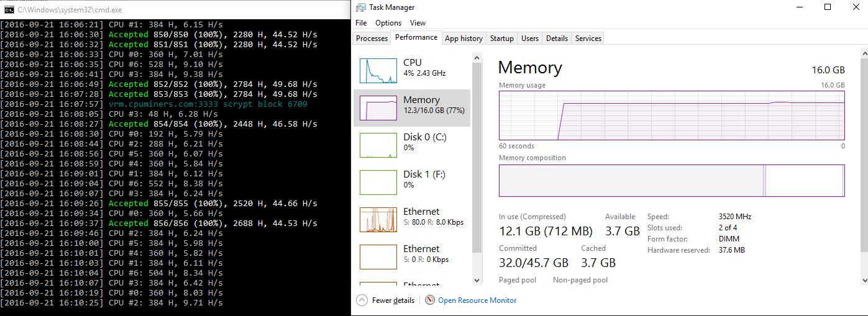
Task: Open Resource Monitor link
Action: pos(477,300)
